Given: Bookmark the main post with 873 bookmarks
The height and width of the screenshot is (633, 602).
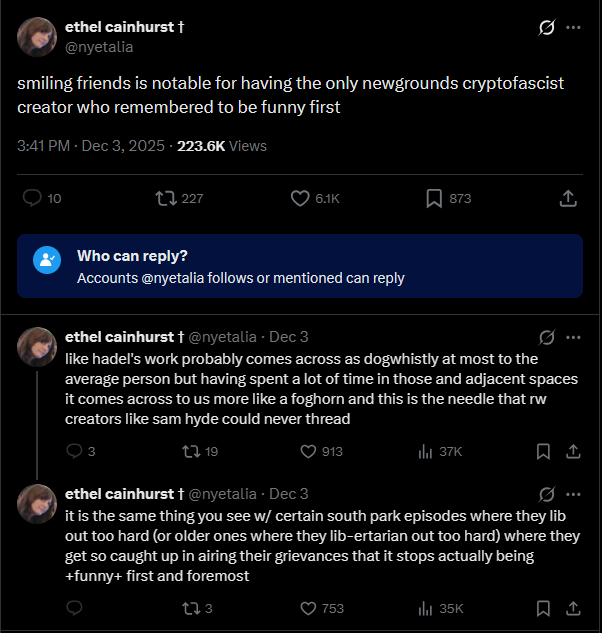Looking at the screenshot, I should click(x=434, y=198).
